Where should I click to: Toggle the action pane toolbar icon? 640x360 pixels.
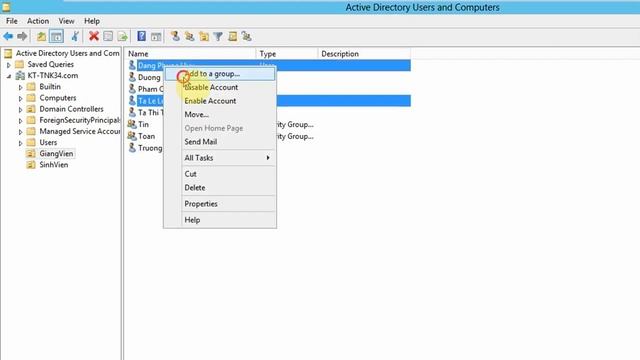(x=156, y=36)
